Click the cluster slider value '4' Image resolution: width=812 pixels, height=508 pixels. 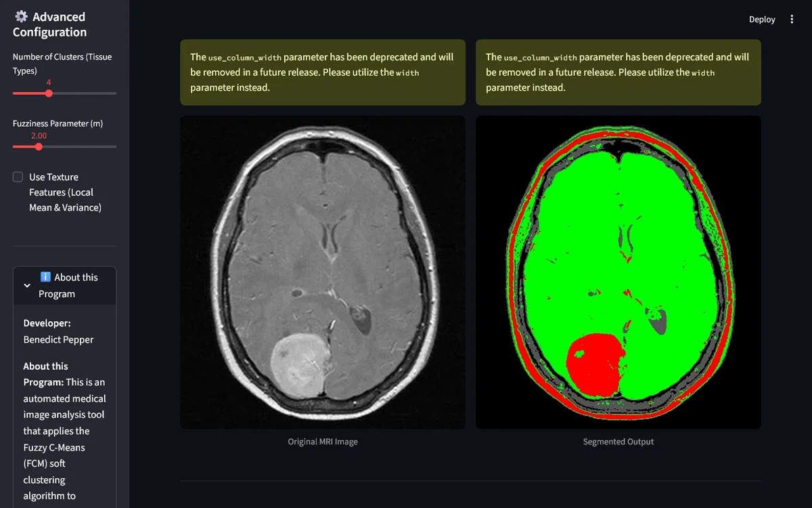click(49, 83)
